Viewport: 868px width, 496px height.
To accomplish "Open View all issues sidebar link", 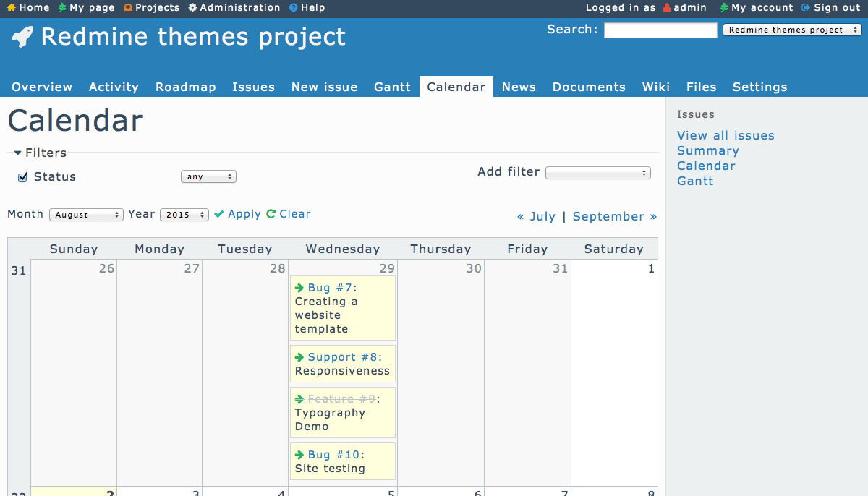I will tap(726, 135).
